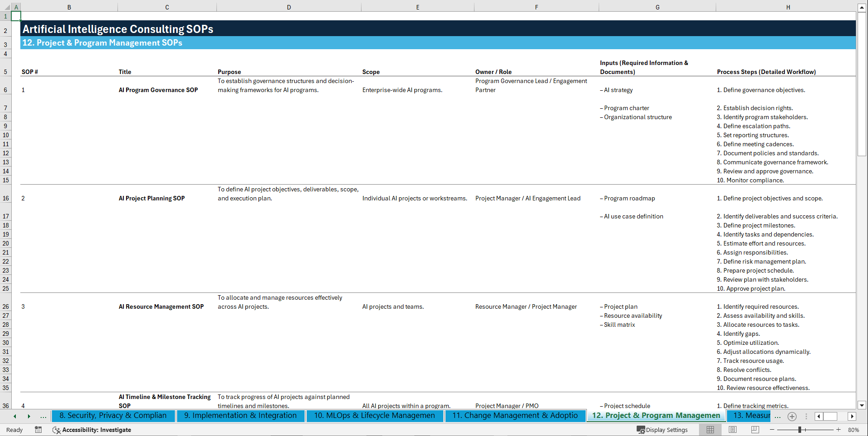Click column header H
Image resolution: width=868 pixels, height=436 pixels.
pyautogui.click(x=788, y=7)
